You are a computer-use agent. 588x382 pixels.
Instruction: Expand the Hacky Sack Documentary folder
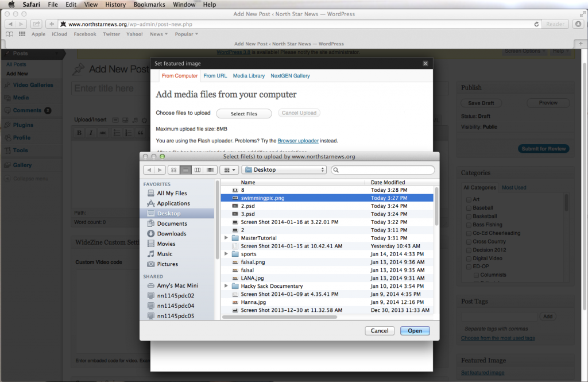pyautogui.click(x=226, y=286)
